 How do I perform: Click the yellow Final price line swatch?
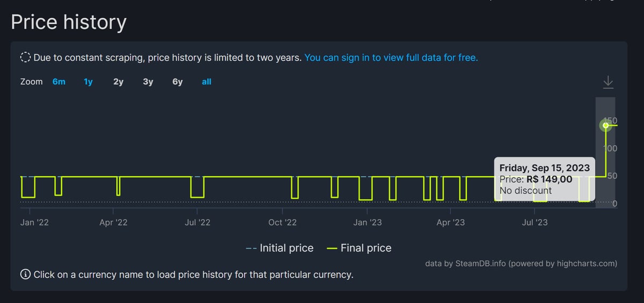point(332,248)
